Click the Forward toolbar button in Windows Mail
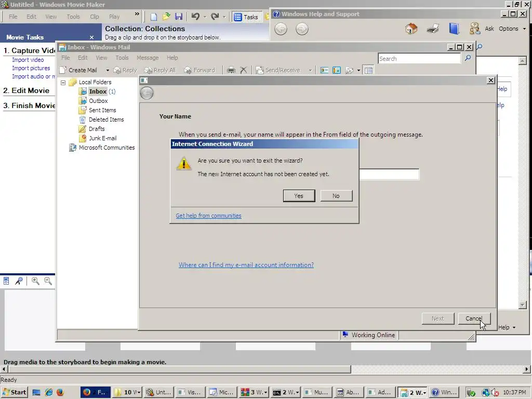Screen dimensions: 532x399 tap(199, 70)
